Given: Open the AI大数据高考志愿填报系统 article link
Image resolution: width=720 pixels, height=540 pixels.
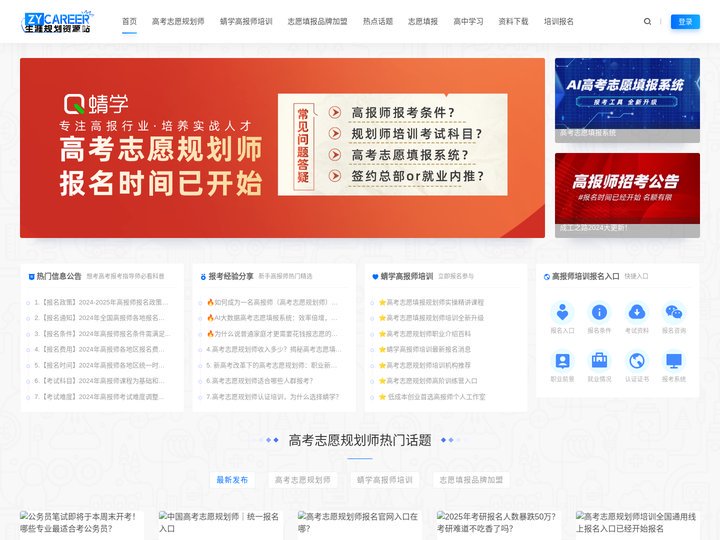Looking at the screenshot, I should [x=272, y=318].
